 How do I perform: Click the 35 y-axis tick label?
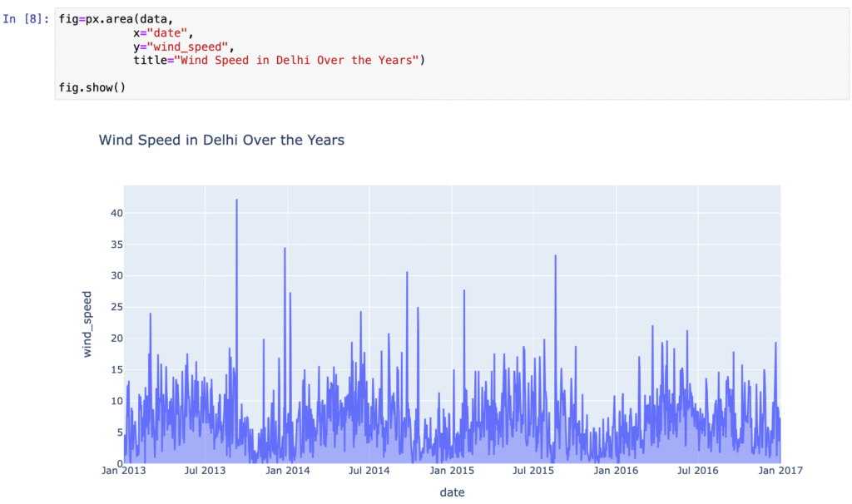(116, 245)
